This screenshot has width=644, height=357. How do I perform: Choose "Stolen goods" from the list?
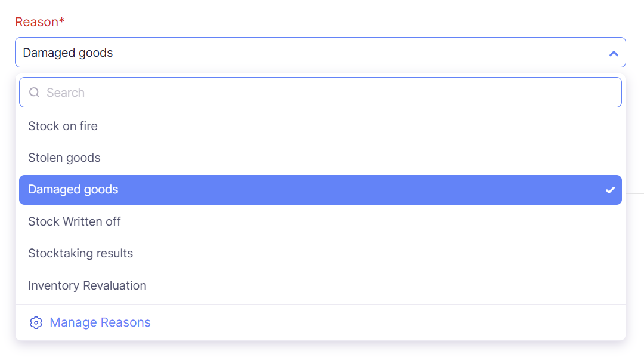click(64, 158)
